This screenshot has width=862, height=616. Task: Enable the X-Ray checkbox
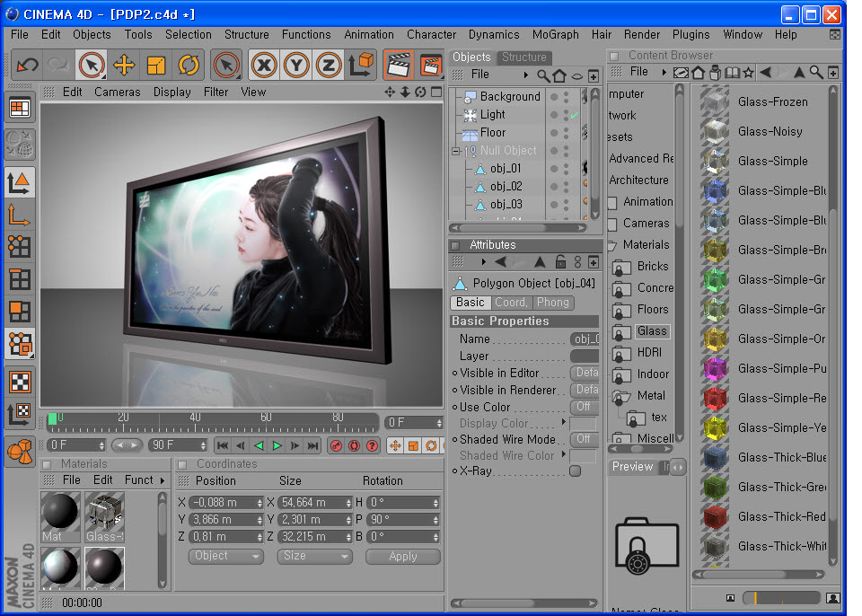pyautogui.click(x=575, y=471)
